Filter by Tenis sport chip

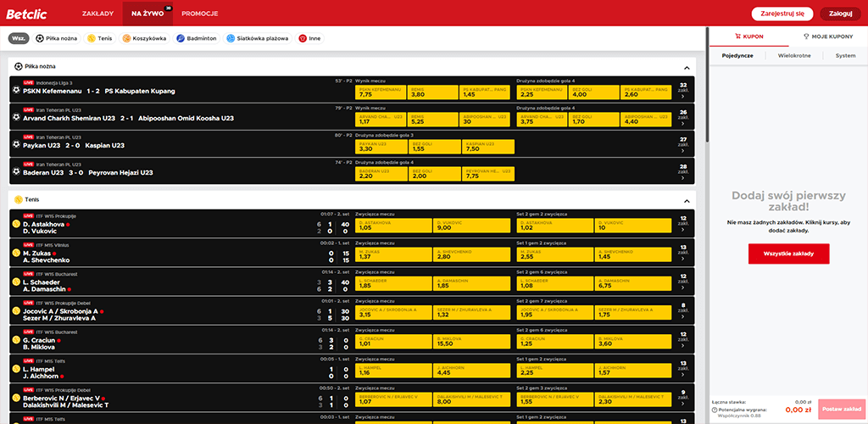pyautogui.click(x=100, y=39)
